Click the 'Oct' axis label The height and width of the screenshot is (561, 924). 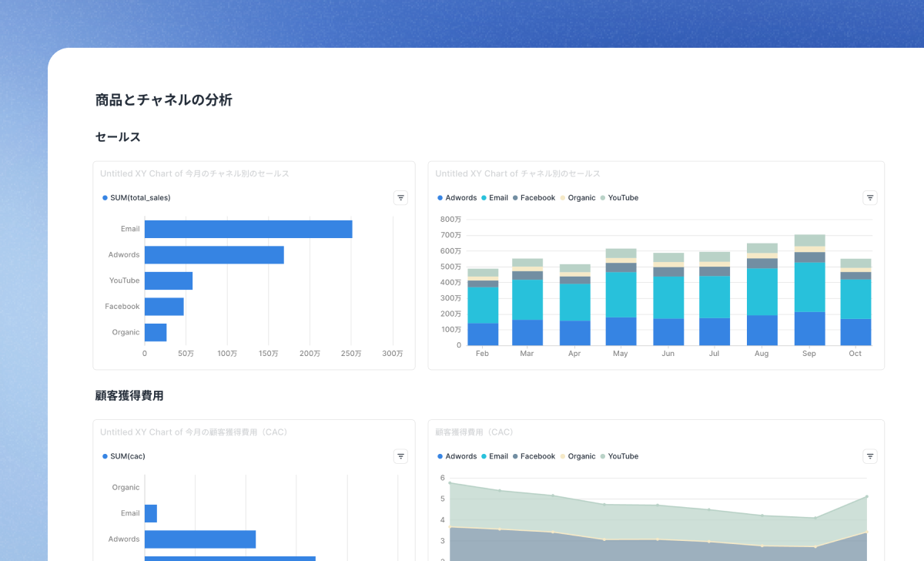(x=855, y=354)
